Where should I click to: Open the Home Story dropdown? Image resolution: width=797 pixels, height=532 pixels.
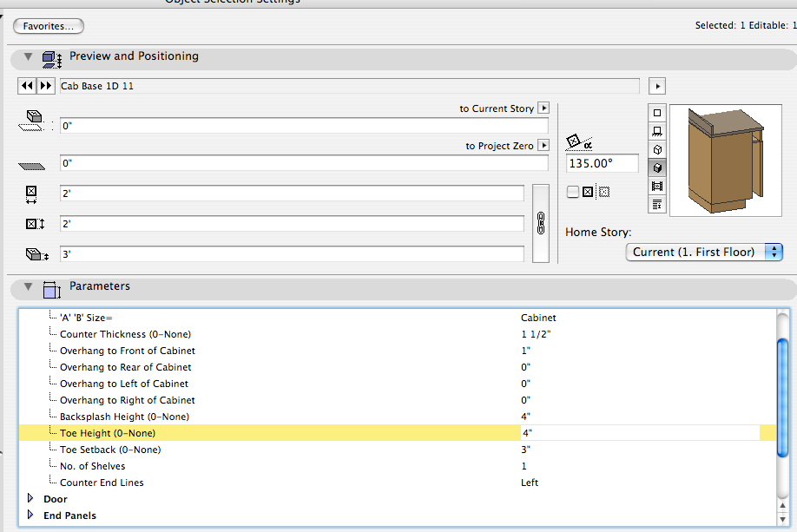tap(704, 252)
